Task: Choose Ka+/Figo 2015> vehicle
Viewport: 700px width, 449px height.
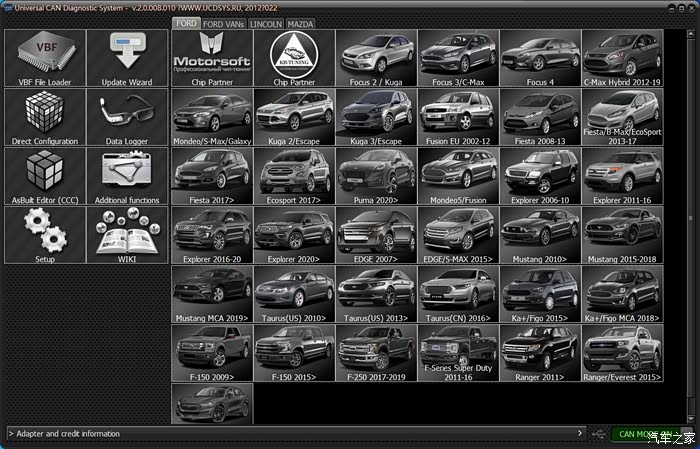Action: pyautogui.click(x=541, y=294)
